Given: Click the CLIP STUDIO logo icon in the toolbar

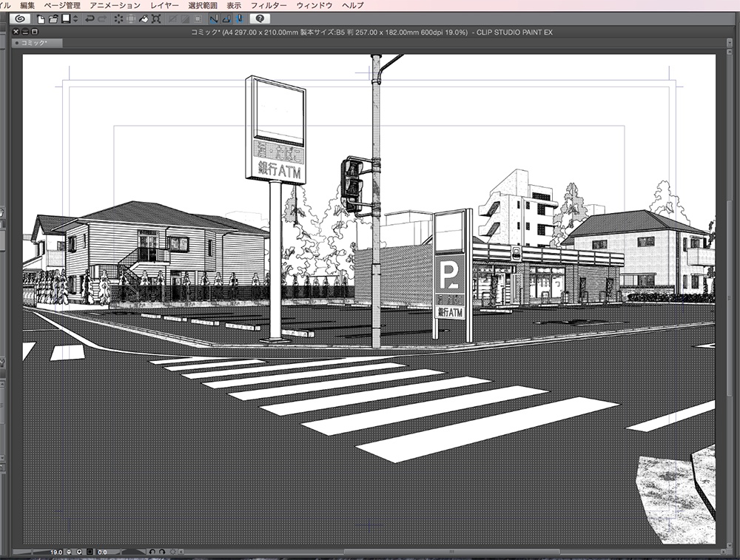Looking at the screenshot, I should pyautogui.click(x=21, y=19).
